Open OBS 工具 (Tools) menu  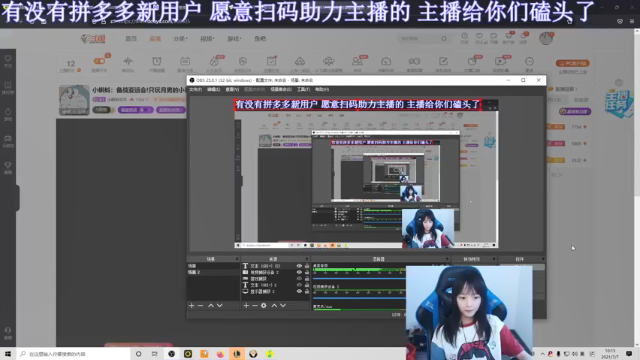303,89
